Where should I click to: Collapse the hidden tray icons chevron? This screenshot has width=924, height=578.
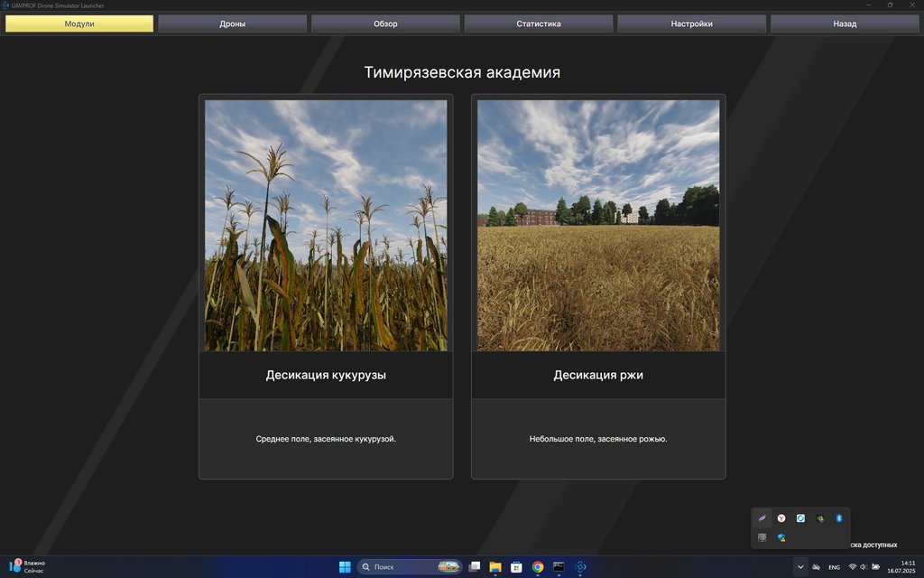800,567
